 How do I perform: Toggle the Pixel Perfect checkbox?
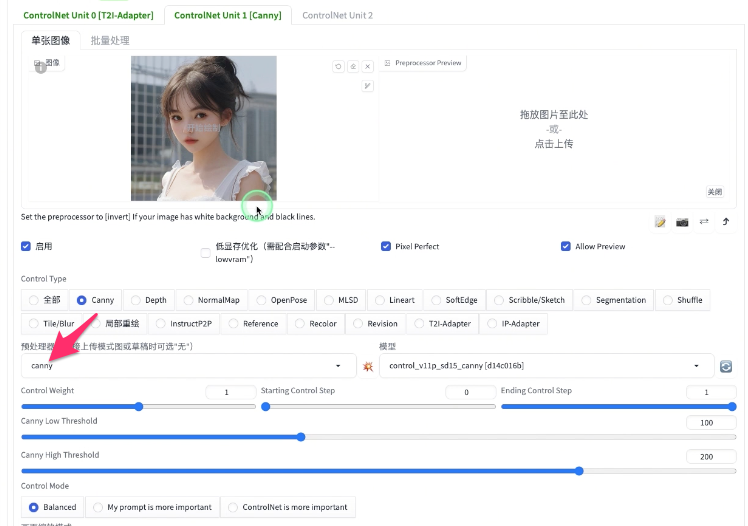click(x=386, y=246)
